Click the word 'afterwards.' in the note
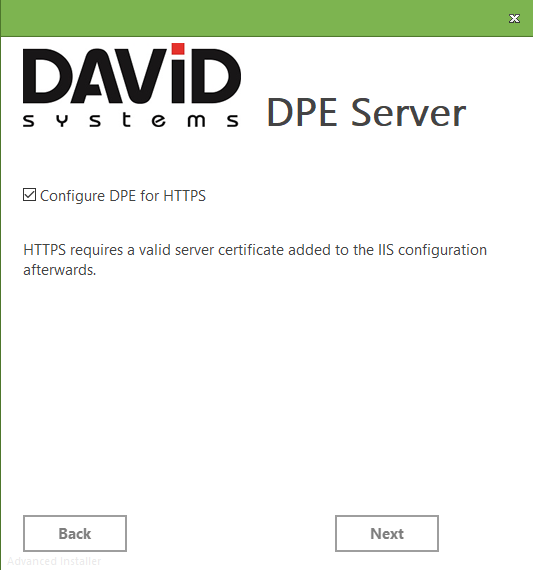This screenshot has height=570, width=533. pos(60,270)
